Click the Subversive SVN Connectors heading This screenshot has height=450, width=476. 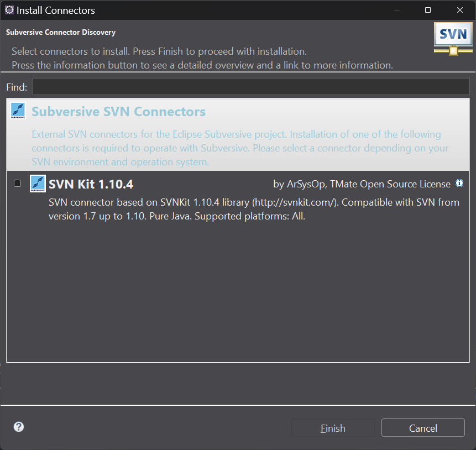click(119, 112)
